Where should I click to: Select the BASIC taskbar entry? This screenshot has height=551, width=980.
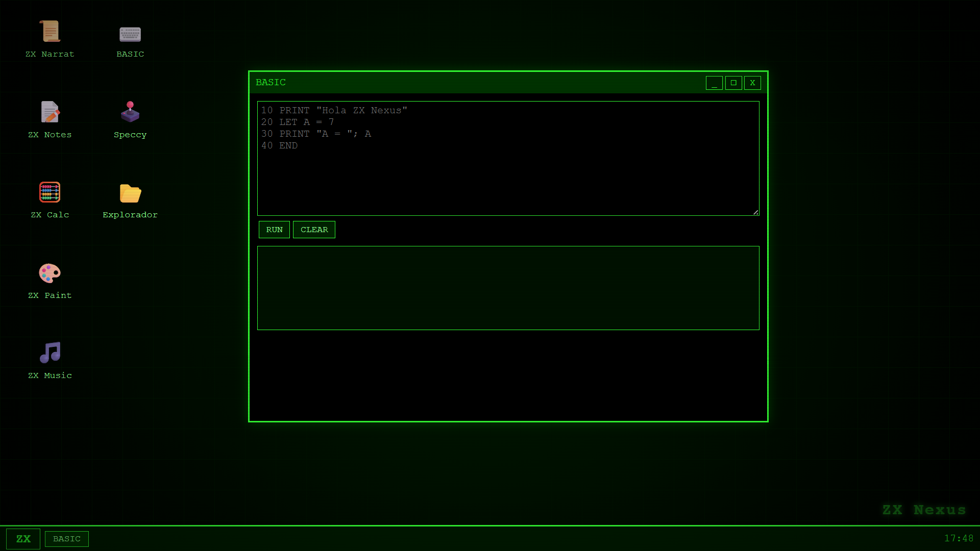click(x=67, y=539)
